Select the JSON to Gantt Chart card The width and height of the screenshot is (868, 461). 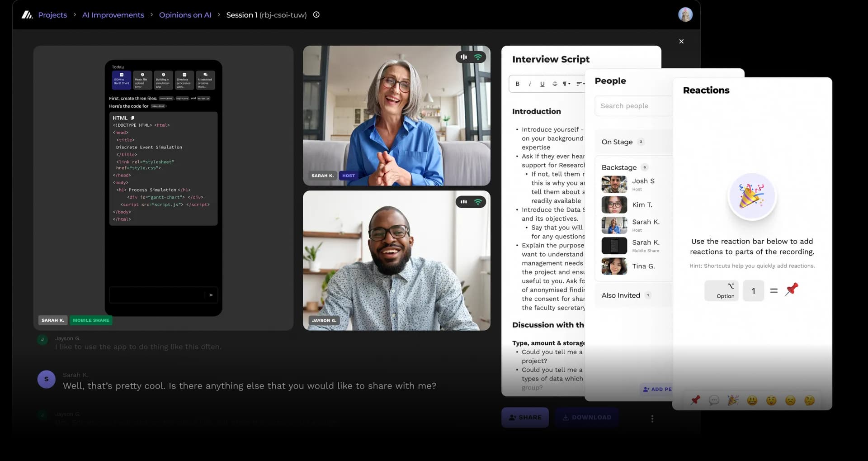tap(122, 80)
